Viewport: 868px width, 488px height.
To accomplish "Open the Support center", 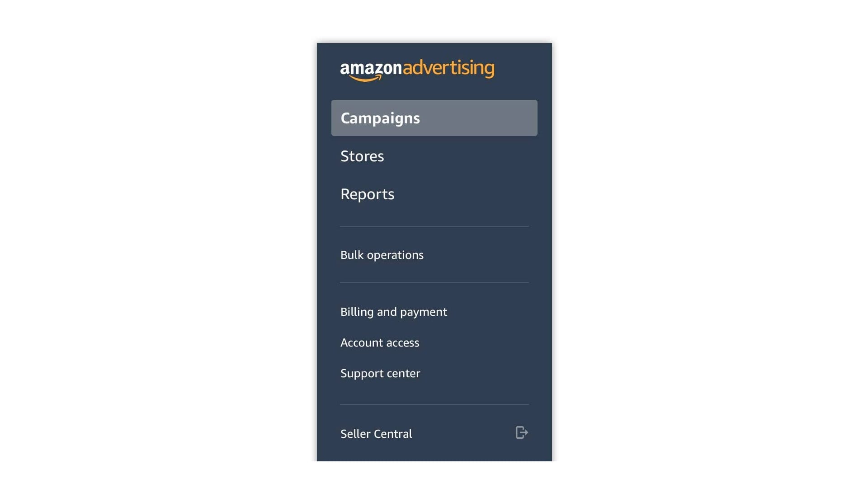I will [x=380, y=372].
